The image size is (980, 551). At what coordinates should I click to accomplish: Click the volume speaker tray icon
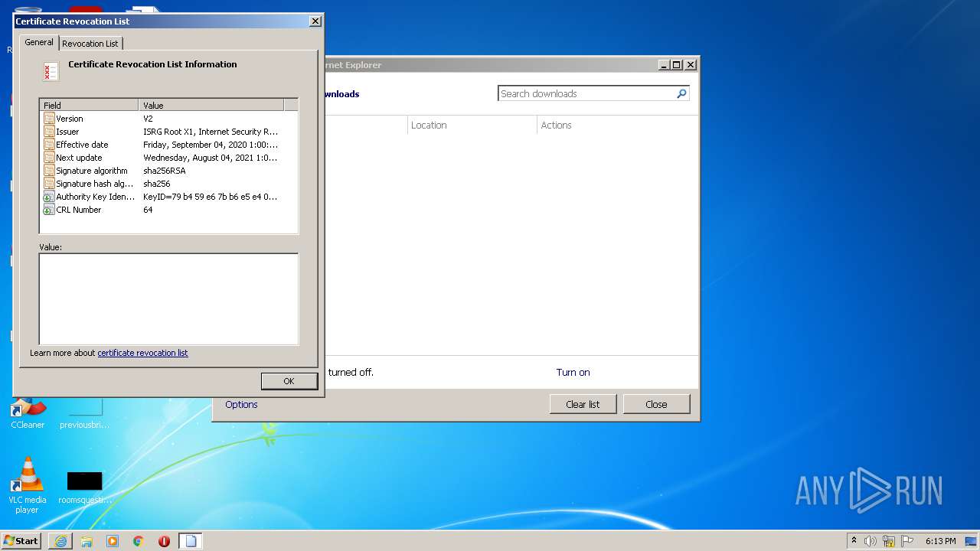[x=871, y=541]
